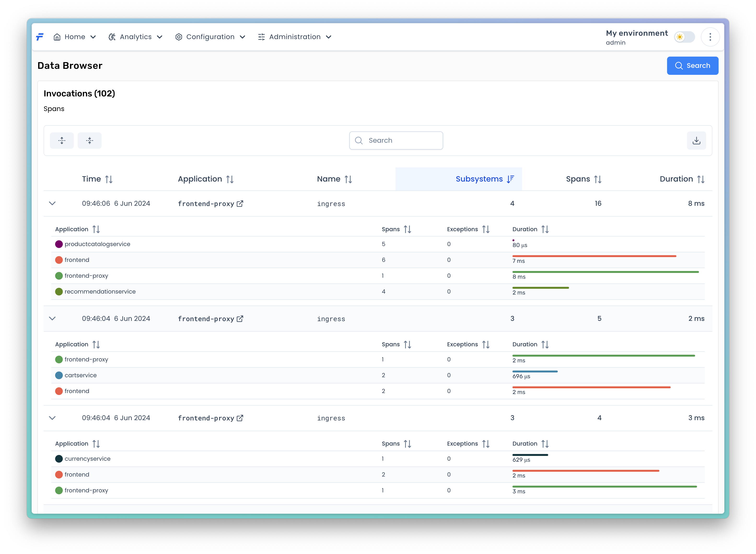Click the download export icon

coord(696,141)
